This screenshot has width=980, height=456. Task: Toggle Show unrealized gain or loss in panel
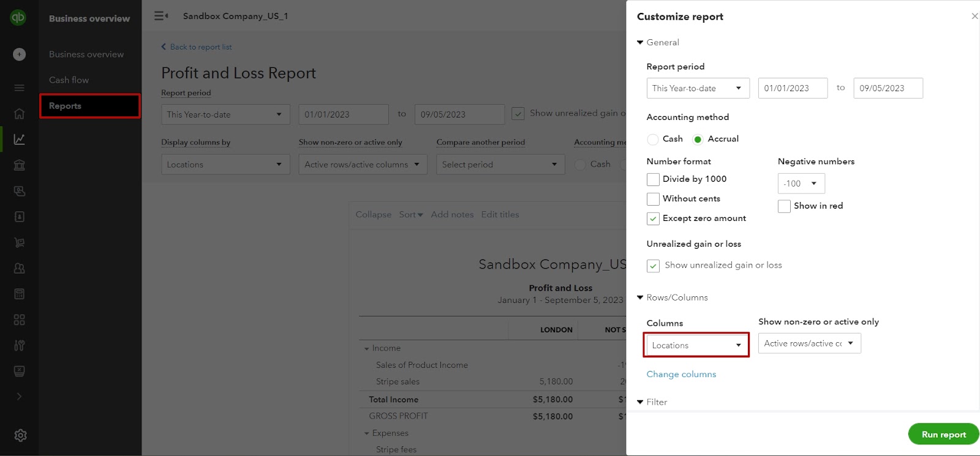(x=653, y=266)
